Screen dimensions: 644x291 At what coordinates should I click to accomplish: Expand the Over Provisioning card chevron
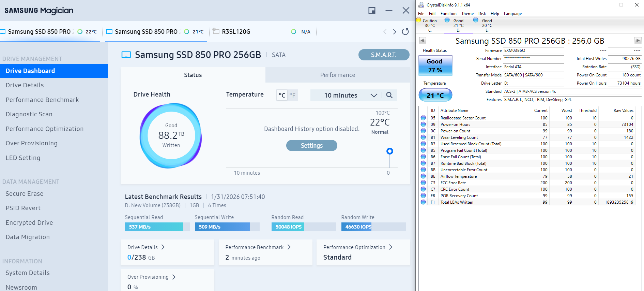coord(174,277)
